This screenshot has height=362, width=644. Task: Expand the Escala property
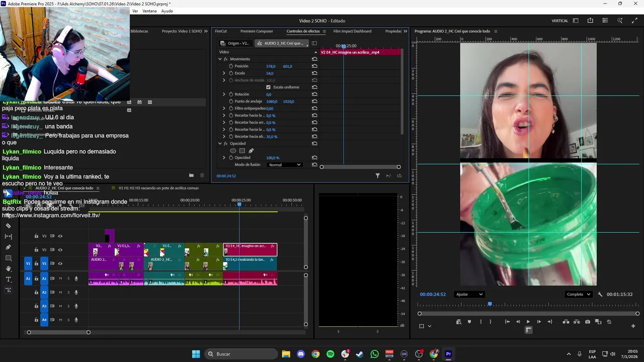[224, 73]
